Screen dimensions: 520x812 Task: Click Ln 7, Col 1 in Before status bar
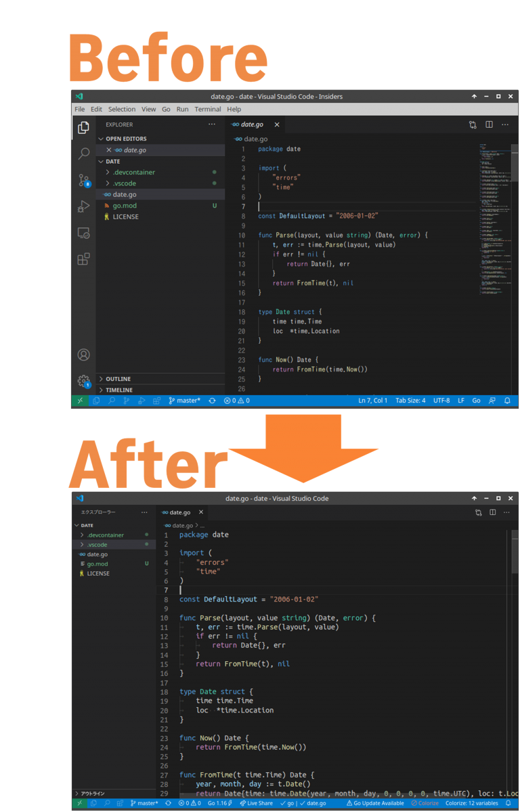373,401
